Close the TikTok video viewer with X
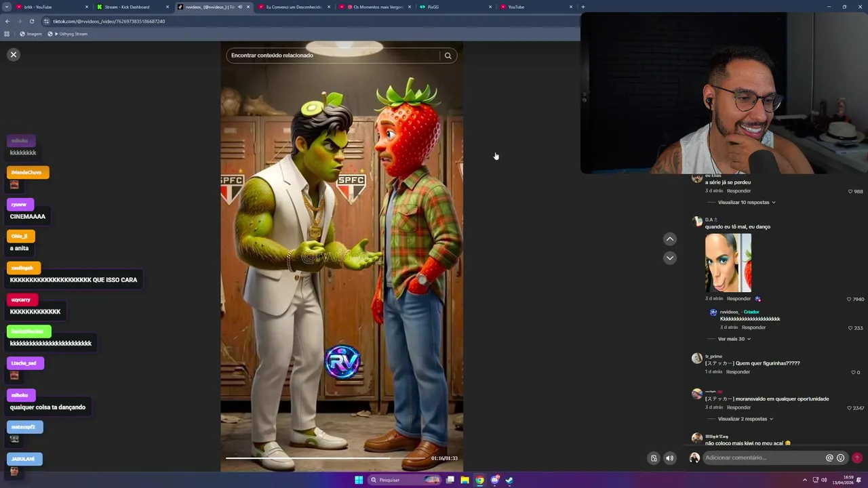868x488 pixels. (14, 55)
